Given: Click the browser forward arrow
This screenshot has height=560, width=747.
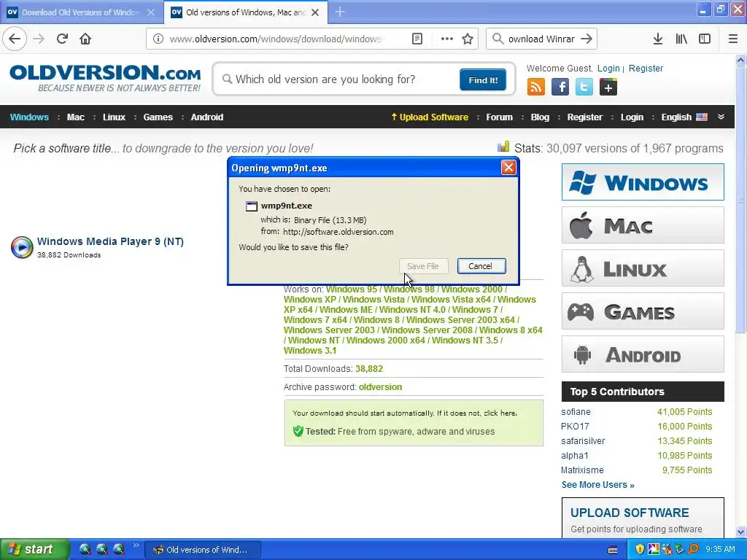Looking at the screenshot, I should [39, 39].
